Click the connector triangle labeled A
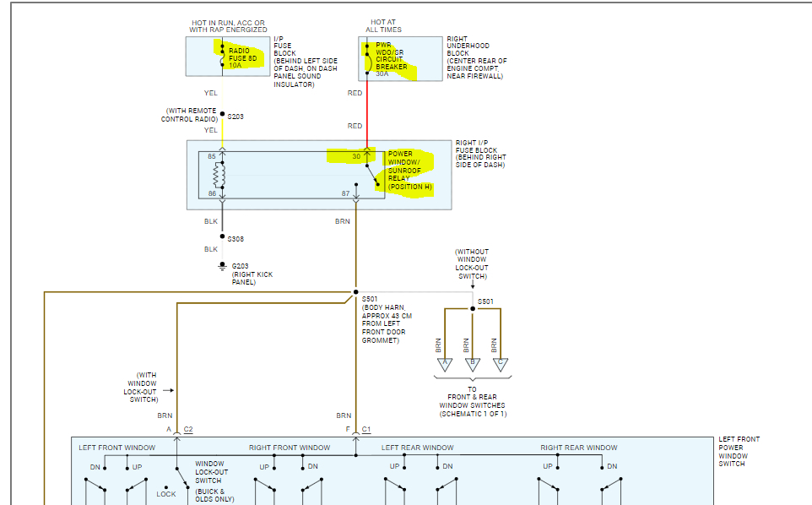812x505 pixels. tap(445, 365)
